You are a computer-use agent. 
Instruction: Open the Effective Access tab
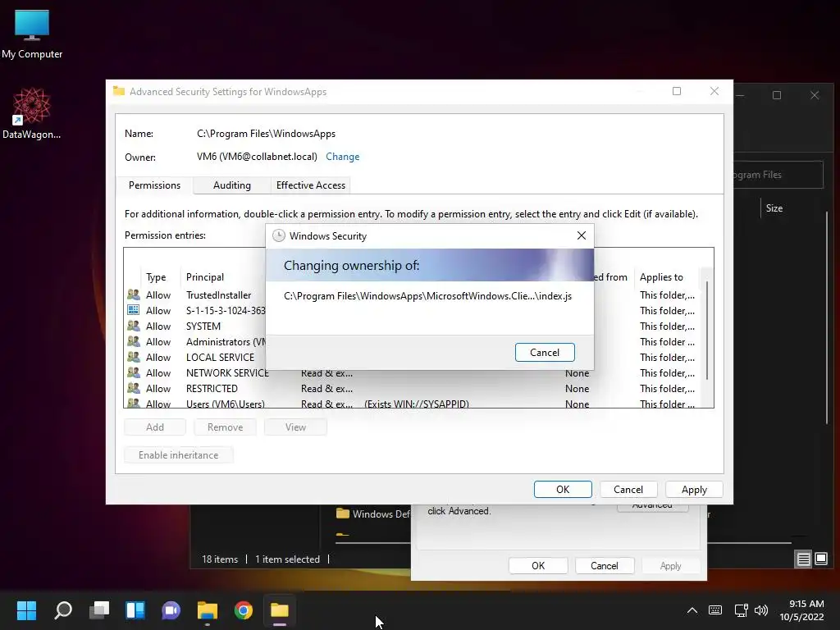coord(311,185)
